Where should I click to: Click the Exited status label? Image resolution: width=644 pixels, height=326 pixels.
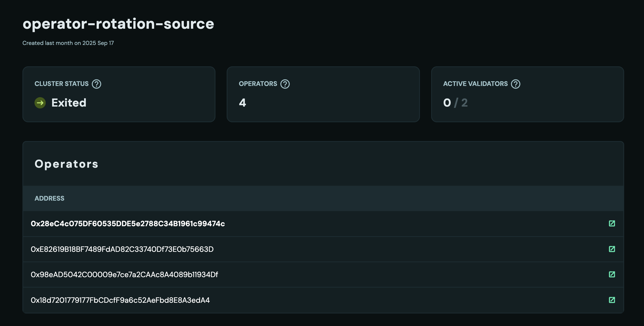[69, 103]
